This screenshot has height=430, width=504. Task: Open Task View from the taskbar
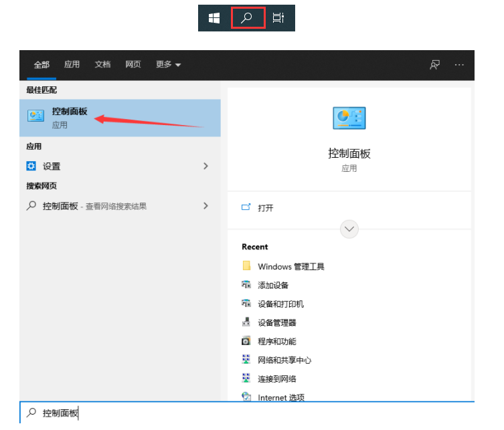pyautogui.click(x=278, y=18)
